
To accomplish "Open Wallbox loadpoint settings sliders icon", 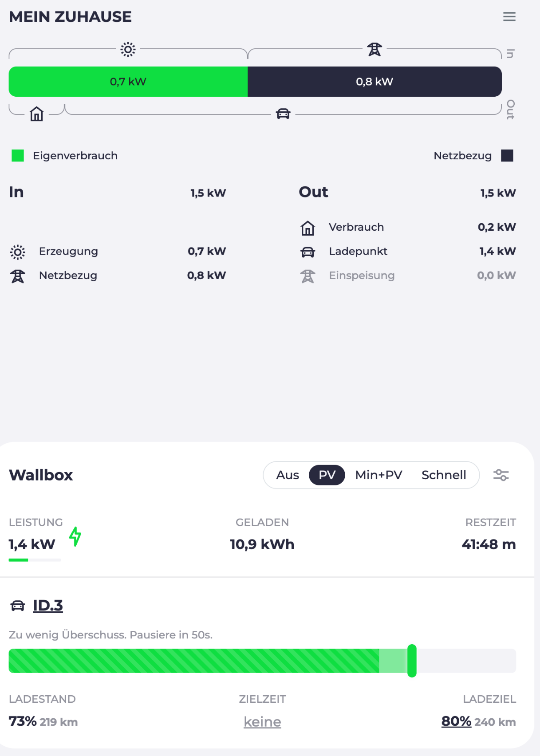I will coord(501,475).
